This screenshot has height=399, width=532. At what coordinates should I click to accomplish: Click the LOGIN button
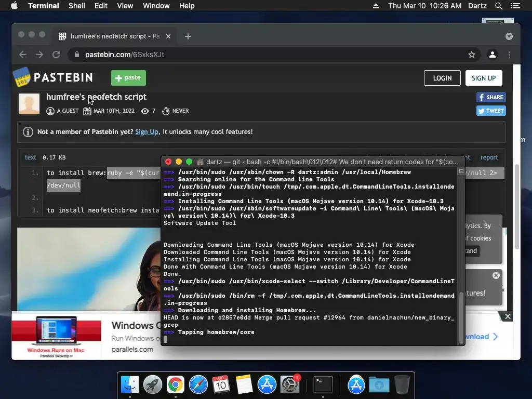coord(442,78)
